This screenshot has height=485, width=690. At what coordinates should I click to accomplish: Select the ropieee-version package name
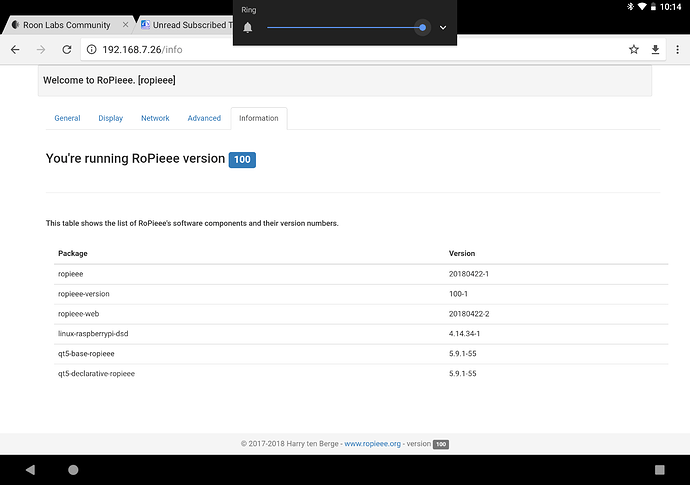pyautogui.click(x=84, y=294)
